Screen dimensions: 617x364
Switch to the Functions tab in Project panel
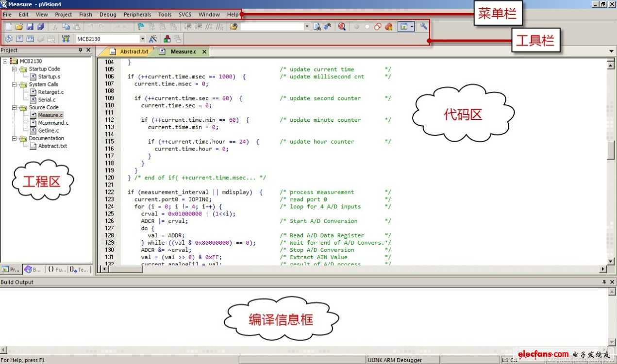[56, 269]
